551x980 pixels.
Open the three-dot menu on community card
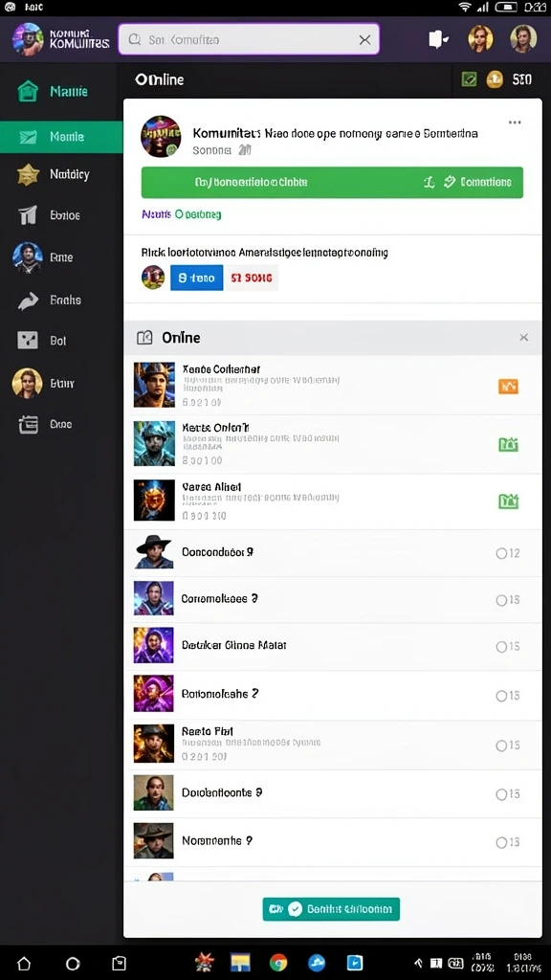pos(515,122)
